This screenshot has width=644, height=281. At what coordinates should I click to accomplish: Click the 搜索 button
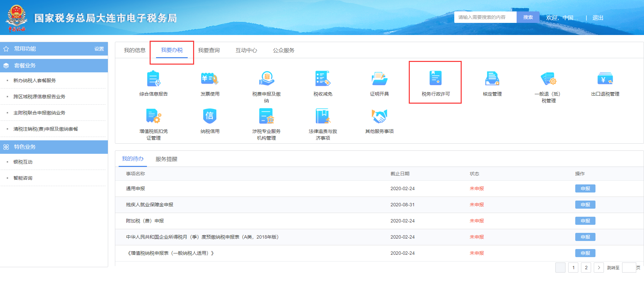pos(528,17)
